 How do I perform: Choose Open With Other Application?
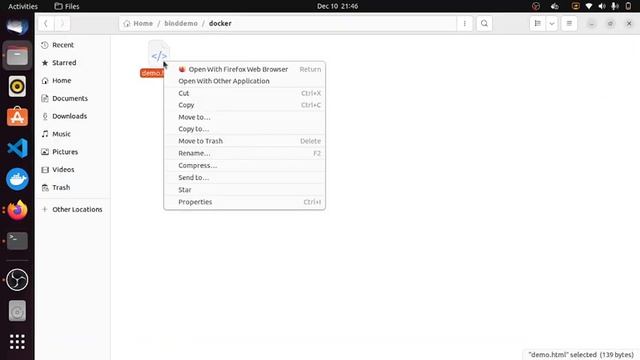[x=244, y=81]
